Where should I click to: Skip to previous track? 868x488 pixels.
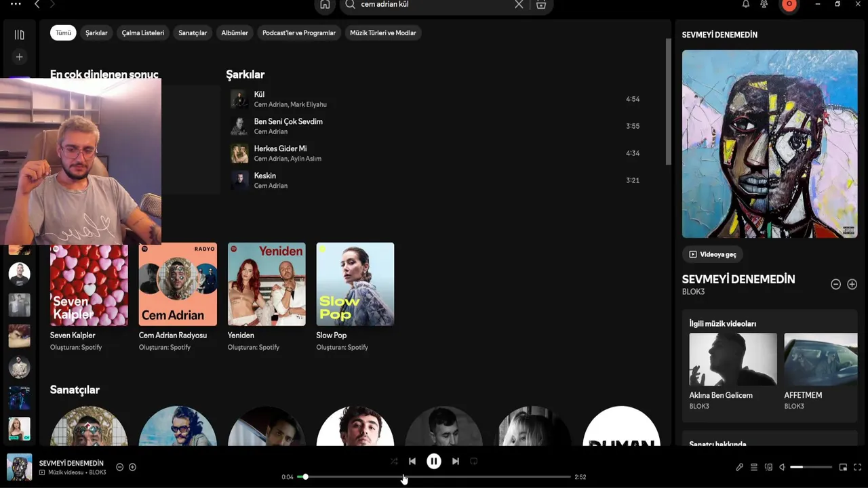pos(412,461)
